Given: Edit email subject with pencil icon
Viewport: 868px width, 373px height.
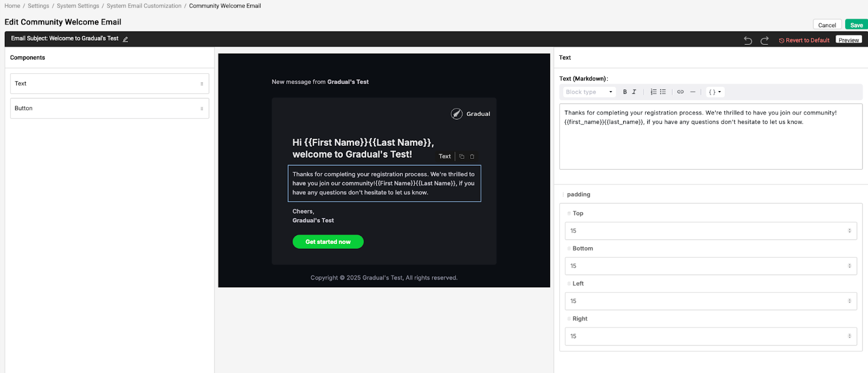Looking at the screenshot, I should pos(125,39).
